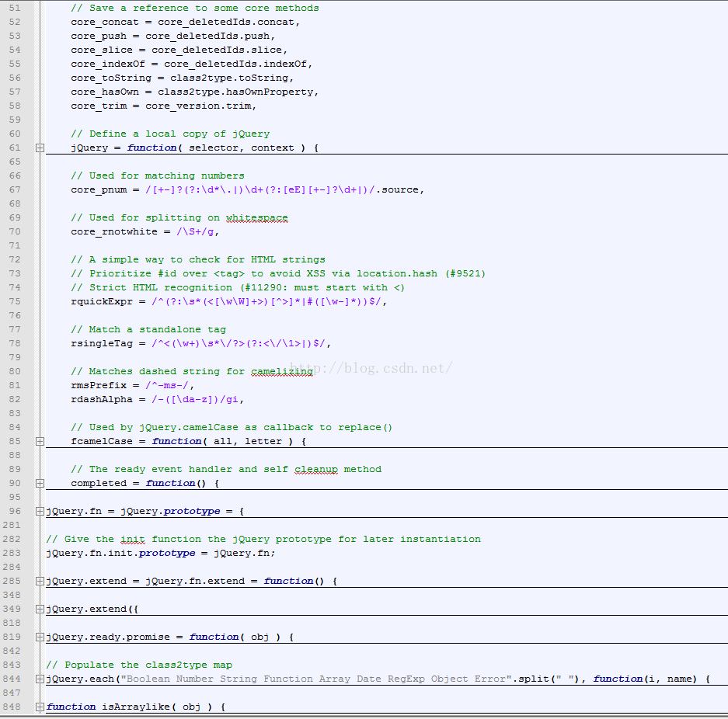Click '(#9521)' in the line 73 comment

(465, 273)
